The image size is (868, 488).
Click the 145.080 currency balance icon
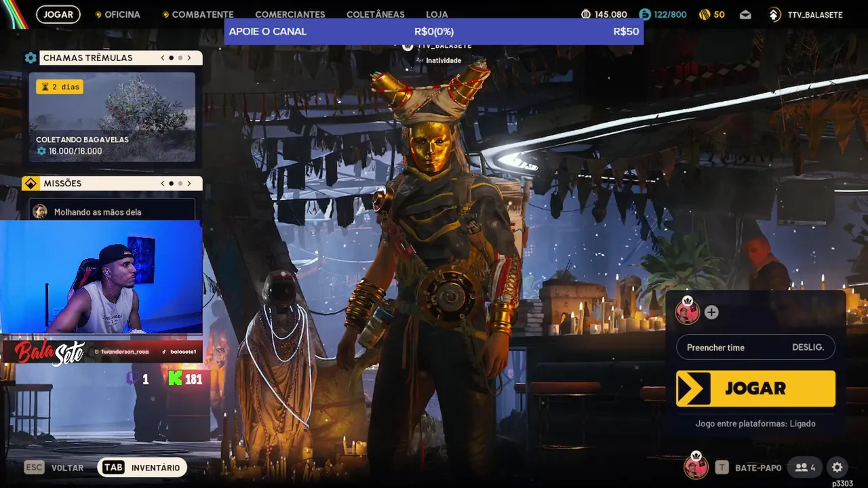[587, 14]
